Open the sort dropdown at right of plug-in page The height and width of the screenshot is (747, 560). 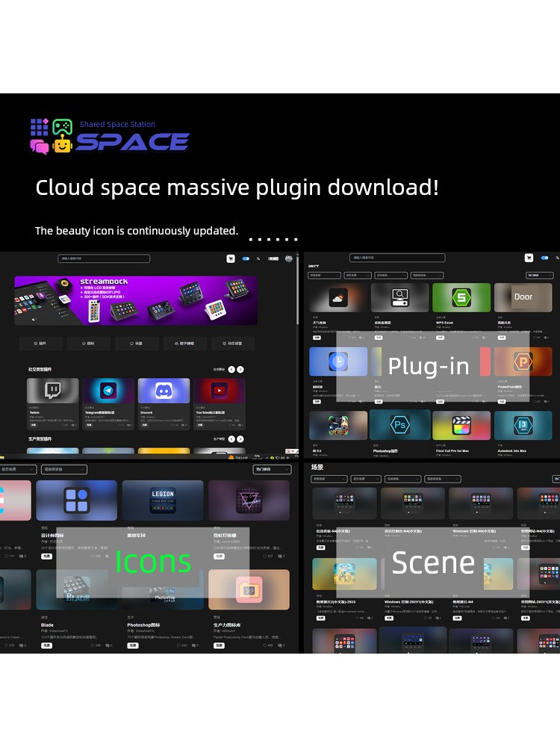point(539,276)
